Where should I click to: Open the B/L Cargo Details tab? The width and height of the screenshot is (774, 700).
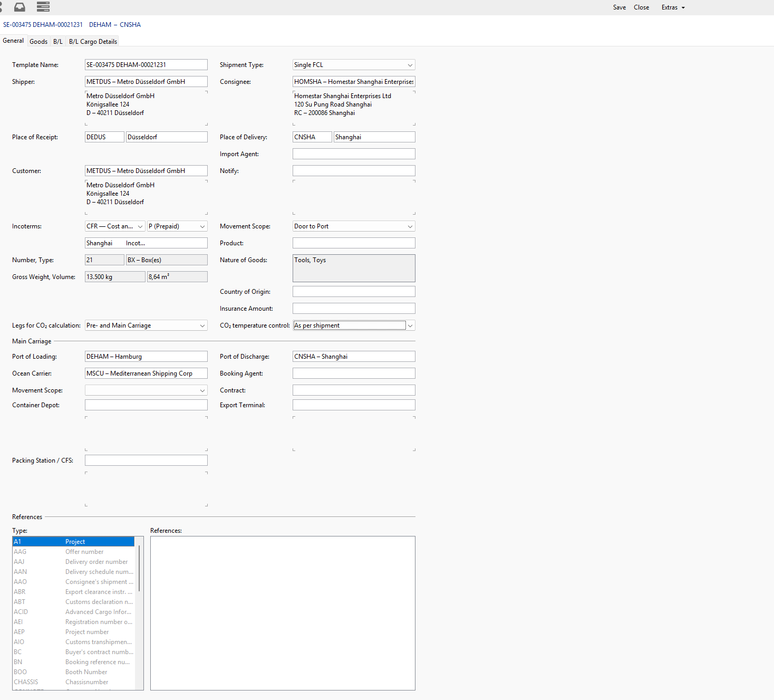tap(93, 42)
